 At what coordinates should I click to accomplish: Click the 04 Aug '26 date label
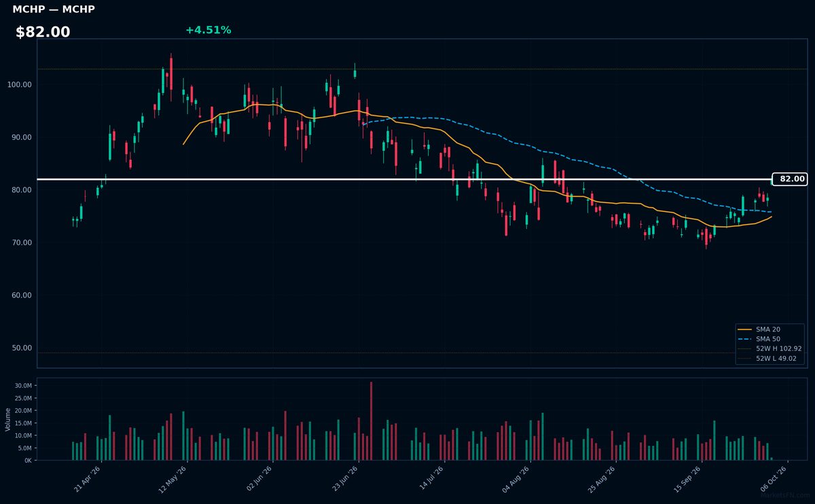point(516,479)
